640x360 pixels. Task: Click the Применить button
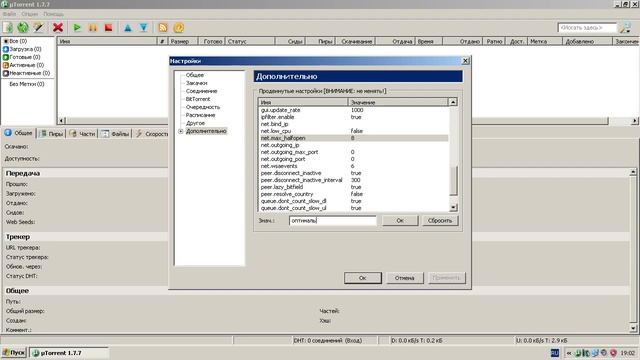tap(446, 278)
